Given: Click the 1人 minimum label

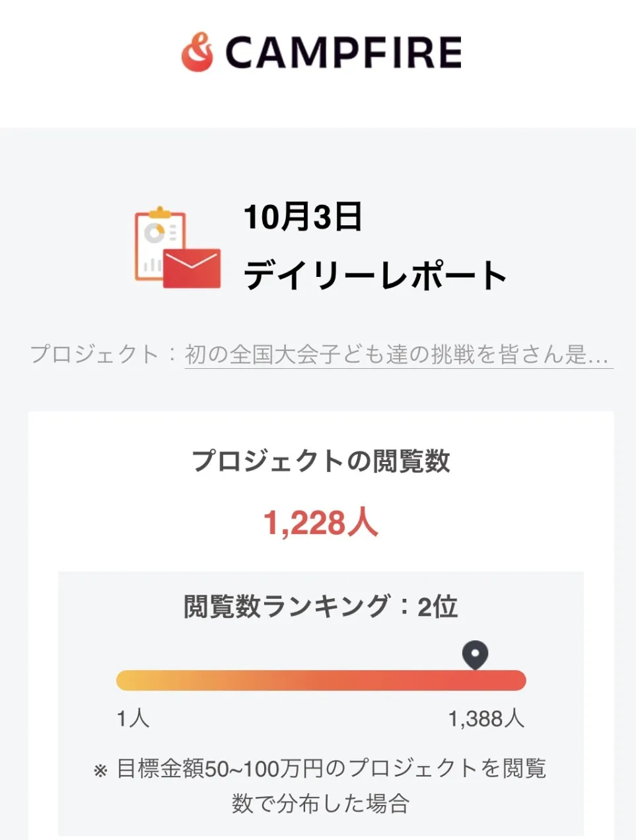Looking at the screenshot, I should pos(133,718).
